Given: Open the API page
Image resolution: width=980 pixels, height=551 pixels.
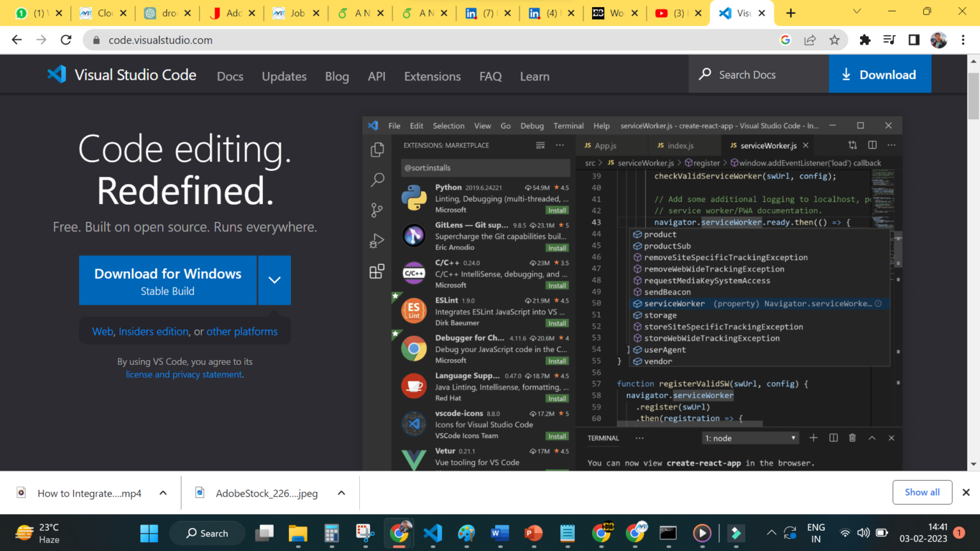Looking at the screenshot, I should click(x=376, y=76).
